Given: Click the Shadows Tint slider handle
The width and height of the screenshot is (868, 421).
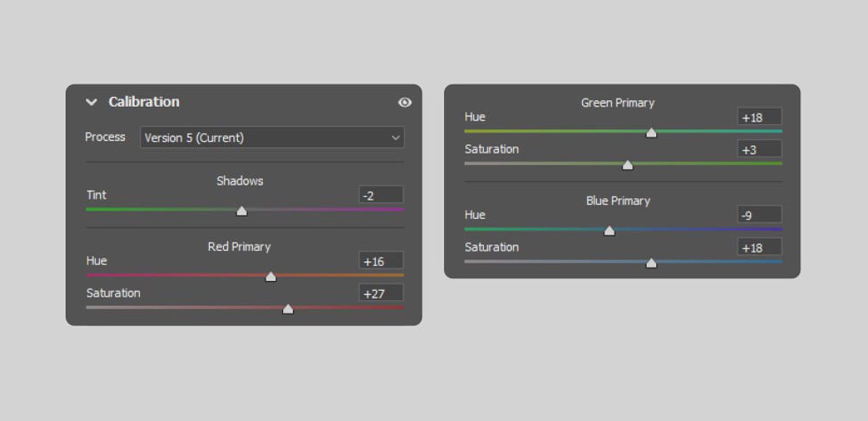Looking at the screenshot, I should [x=242, y=211].
